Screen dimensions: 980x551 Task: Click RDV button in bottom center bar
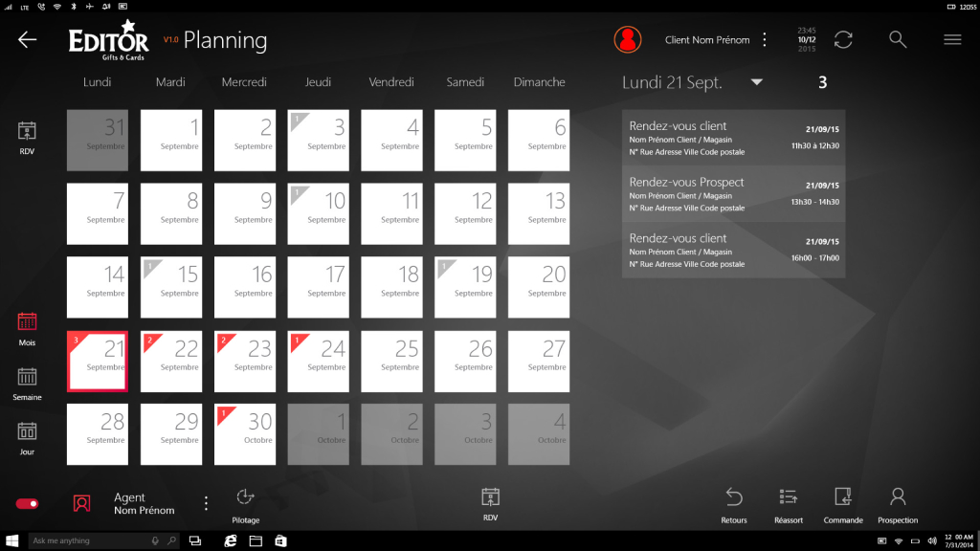coord(490,501)
